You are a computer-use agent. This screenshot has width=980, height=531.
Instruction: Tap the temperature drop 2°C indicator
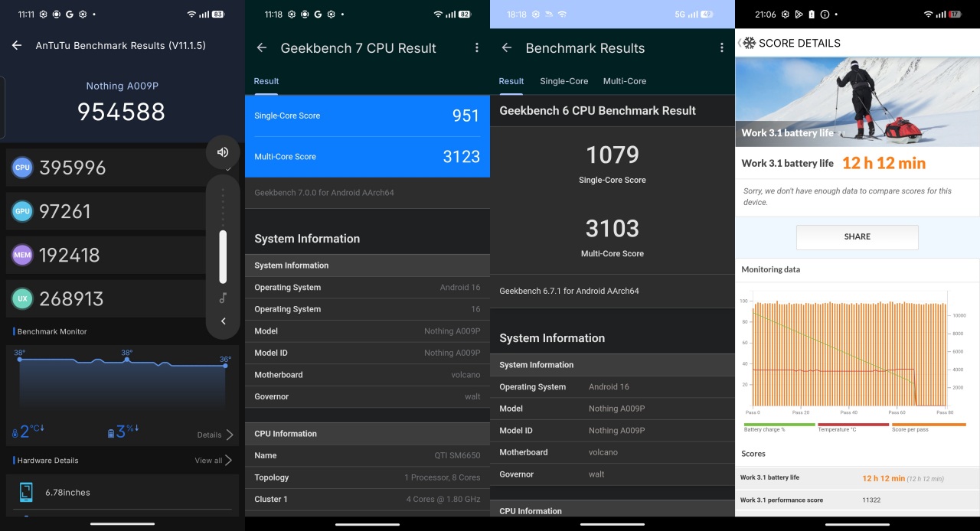tap(28, 432)
